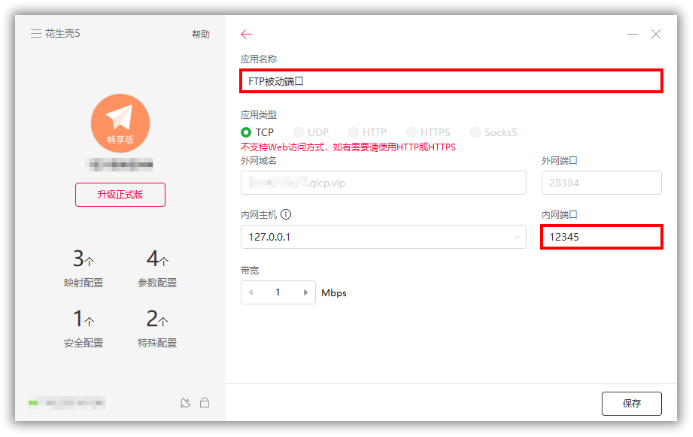
Task: Open 映射配置 mapping count section
Action: pyautogui.click(x=83, y=268)
